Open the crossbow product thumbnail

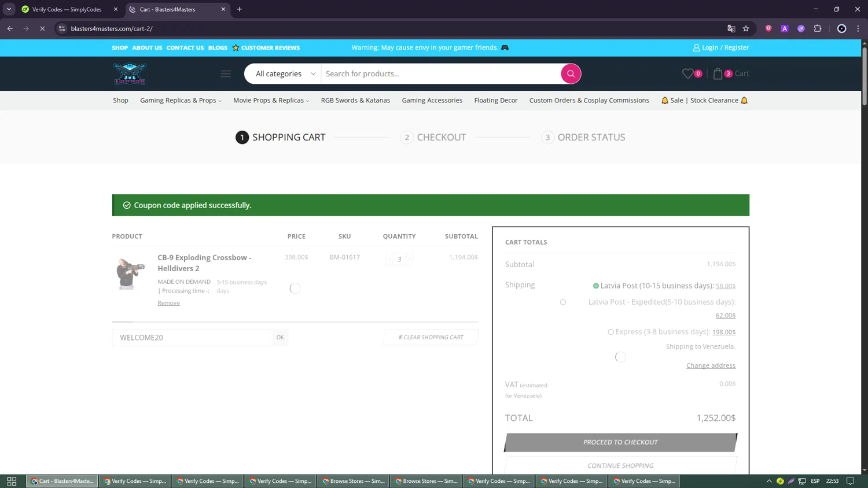[x=130, y=273]
